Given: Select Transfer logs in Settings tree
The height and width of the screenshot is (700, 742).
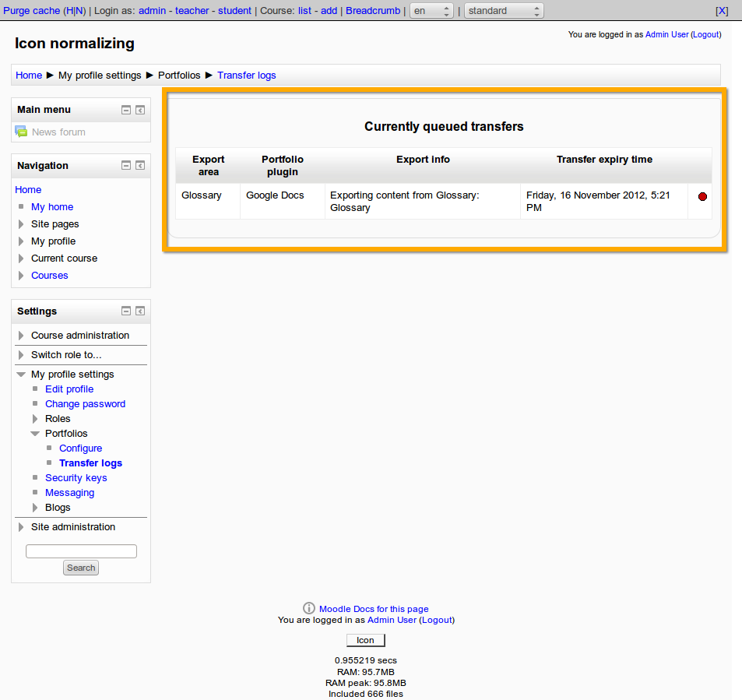Looking at the screenshot, I should [90, 463].
